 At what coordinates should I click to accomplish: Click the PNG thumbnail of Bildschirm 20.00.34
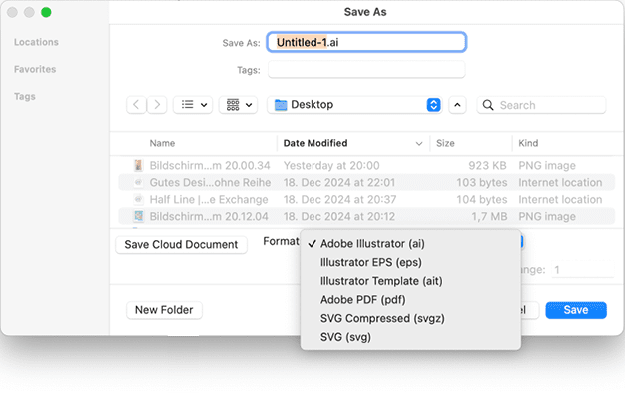[138, 165]
